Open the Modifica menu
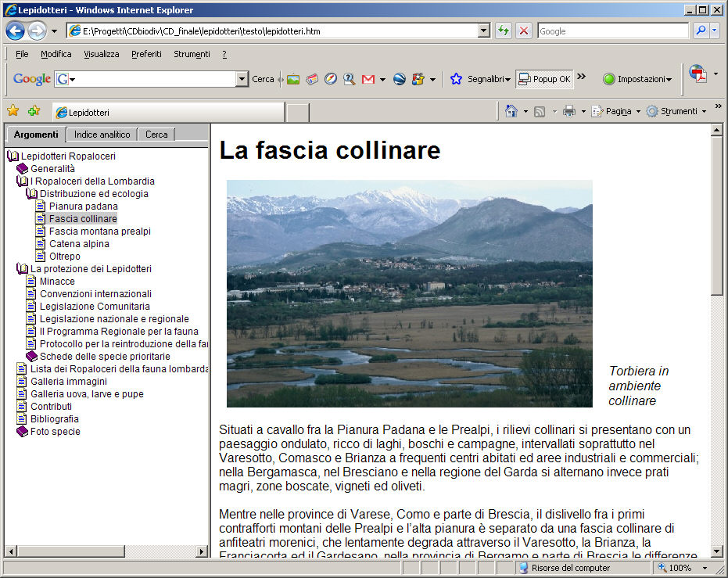This screenshot has height=578, width=728. pyautogui.click(x=56, y=54)
